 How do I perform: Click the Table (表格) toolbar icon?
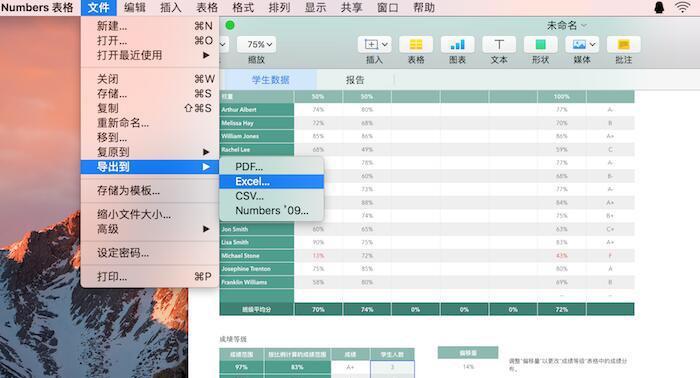pyautogui.click(x=416, y=45)
